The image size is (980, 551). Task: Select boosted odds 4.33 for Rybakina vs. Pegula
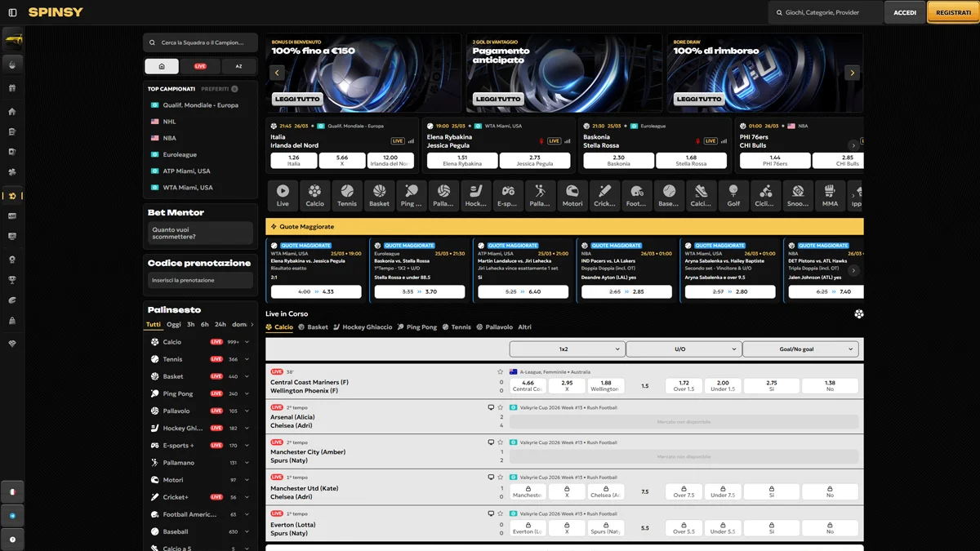(316, 291)
